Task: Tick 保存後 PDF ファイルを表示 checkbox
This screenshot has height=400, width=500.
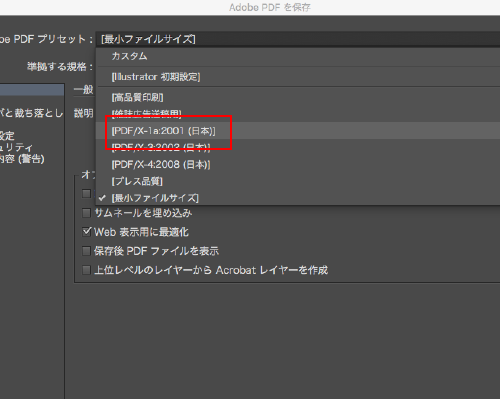Action: [x=86, y=251]
